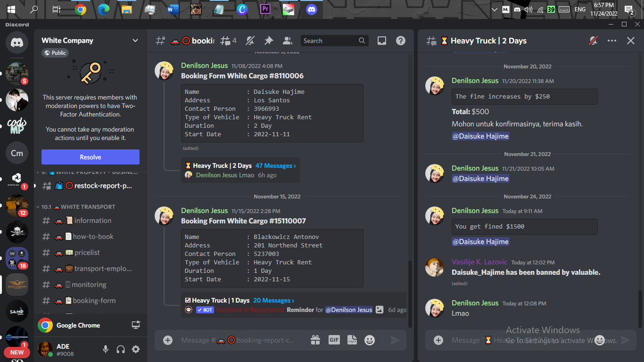Screen dimensions: 644x362
Task: Open the monitoring channel
Action: pyautogui.click(x=91, y=285)
